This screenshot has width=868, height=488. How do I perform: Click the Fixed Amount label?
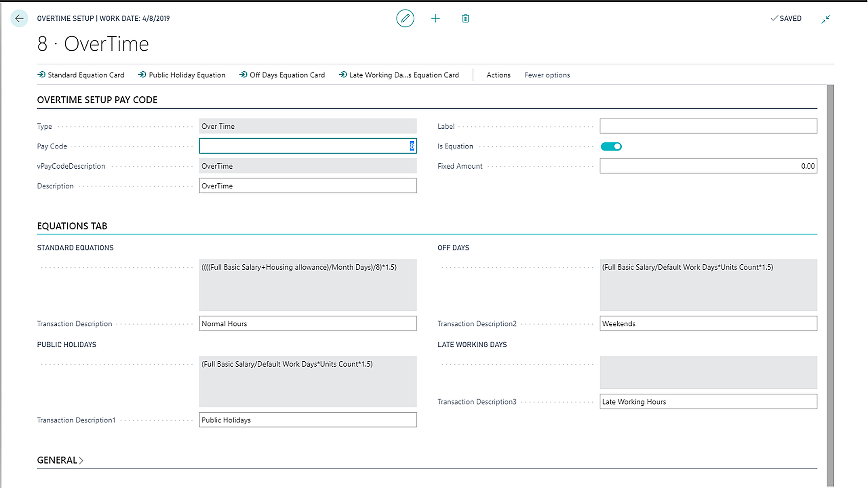pos(460,166)
